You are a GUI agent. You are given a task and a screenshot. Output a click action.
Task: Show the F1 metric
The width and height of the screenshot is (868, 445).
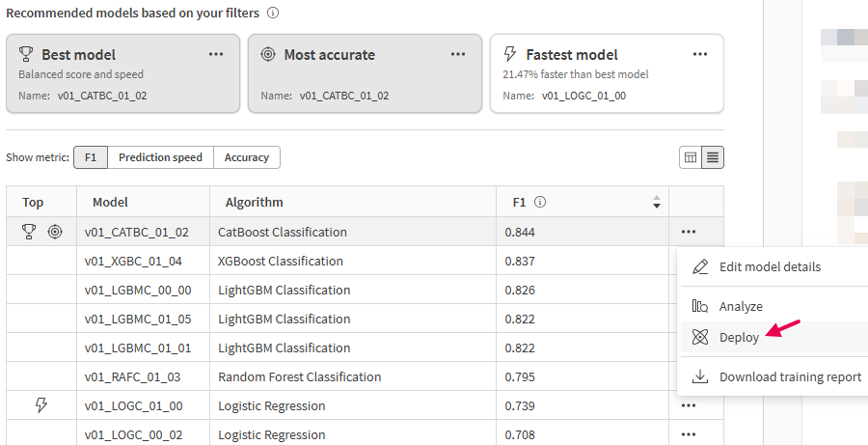pyautogui.click(x=91, y=157)
